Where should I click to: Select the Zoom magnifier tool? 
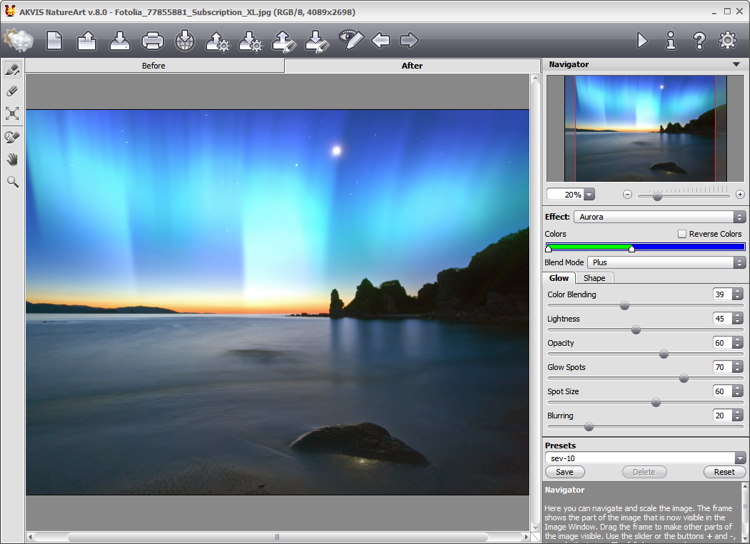click(x=13, y=182)
